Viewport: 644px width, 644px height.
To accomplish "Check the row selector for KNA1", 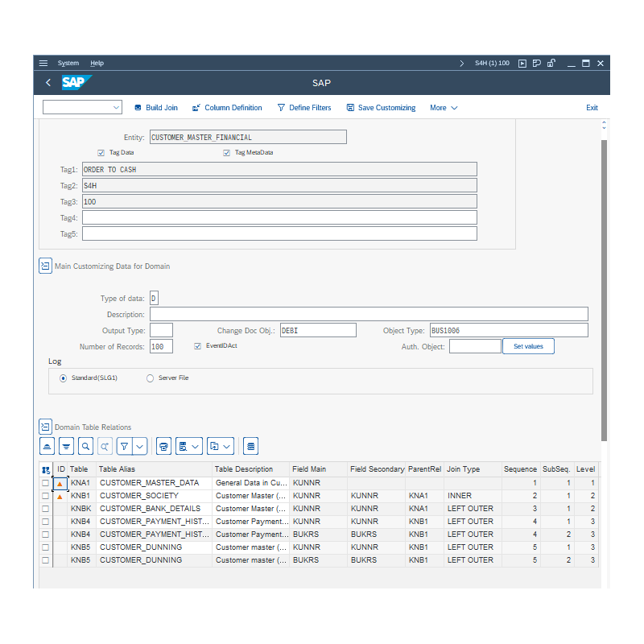I will (x=46, y=484).
